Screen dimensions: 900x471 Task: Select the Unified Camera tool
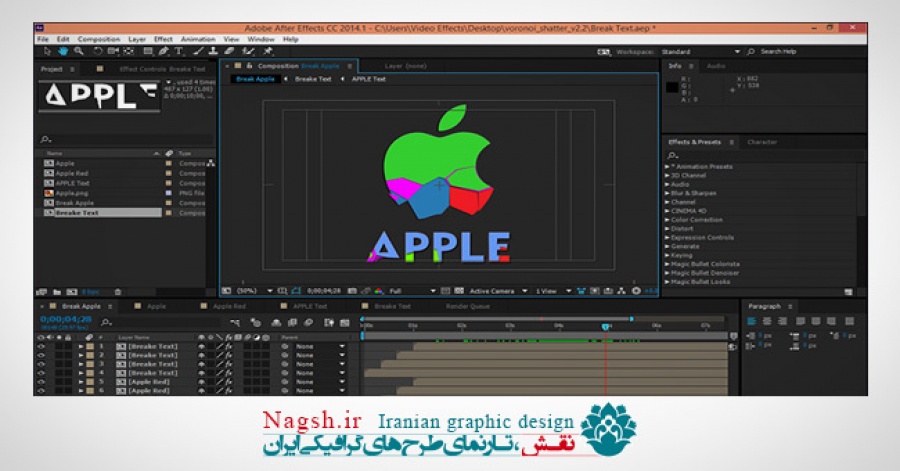point(113,52)
